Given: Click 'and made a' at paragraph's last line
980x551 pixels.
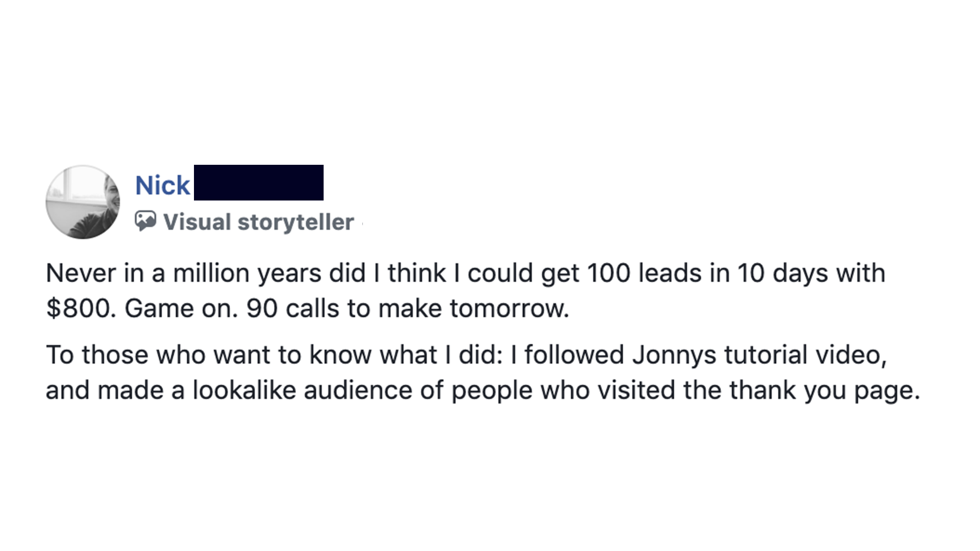Looking at the screenshot, I should coord(115,390).
